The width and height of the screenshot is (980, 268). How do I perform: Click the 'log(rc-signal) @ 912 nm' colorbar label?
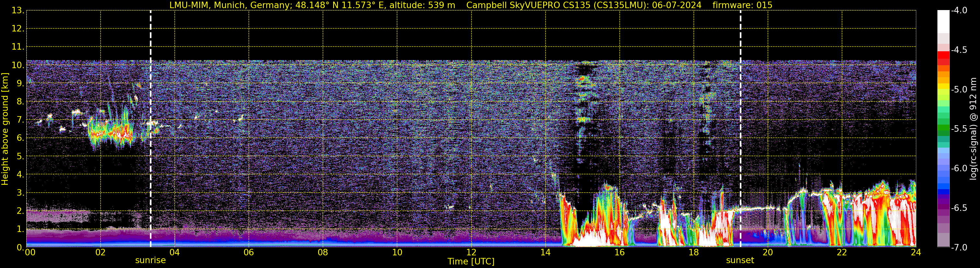(x=973, y=129)
